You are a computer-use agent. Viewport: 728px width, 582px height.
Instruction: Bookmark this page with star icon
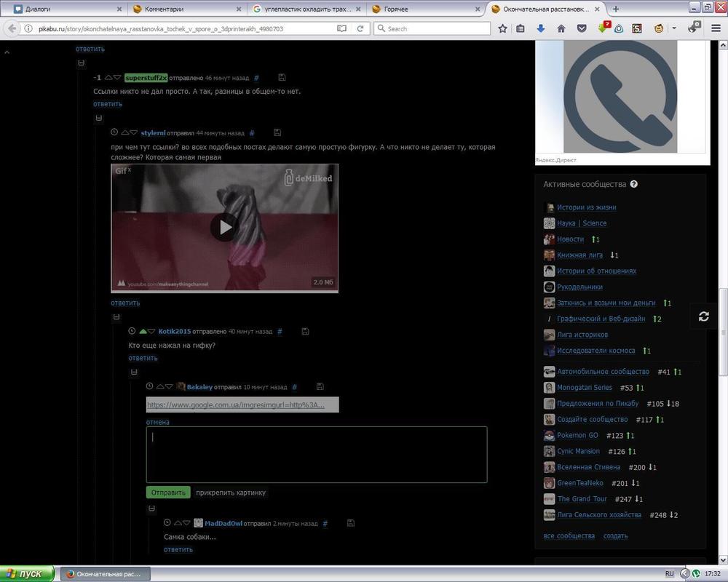click(502, 28)
